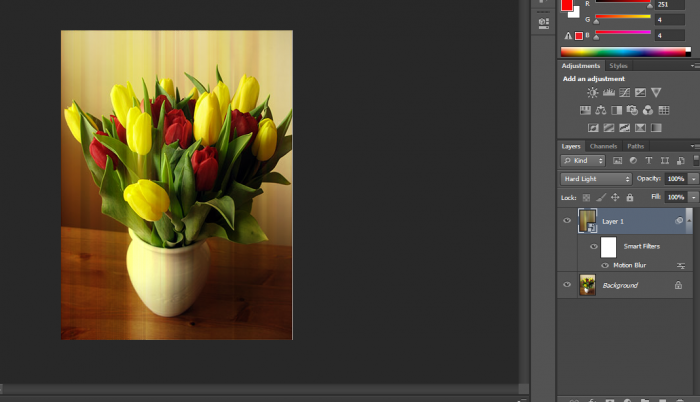
Task: Add a Color Balance adjustment
Action: [600, 110]
